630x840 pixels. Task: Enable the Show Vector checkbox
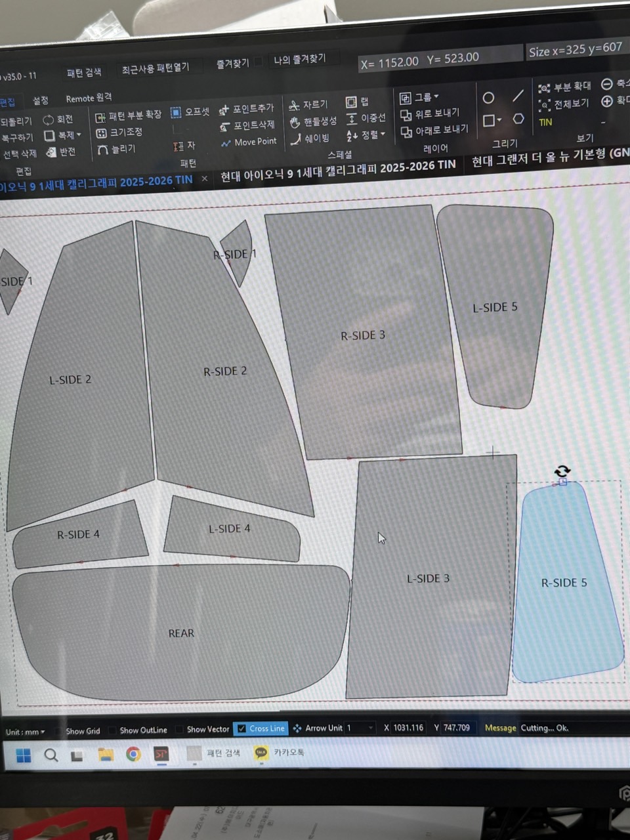pyautogui.click(x=180, y=730)
